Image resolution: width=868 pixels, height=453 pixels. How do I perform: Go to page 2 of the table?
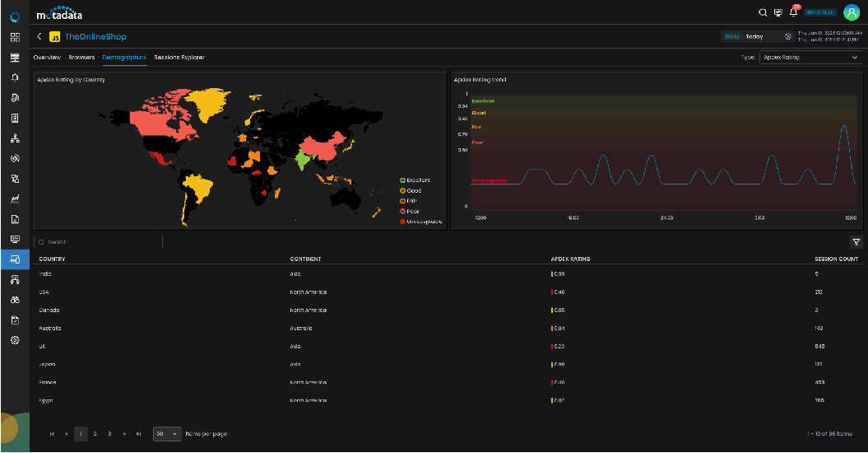pos(95,433)
